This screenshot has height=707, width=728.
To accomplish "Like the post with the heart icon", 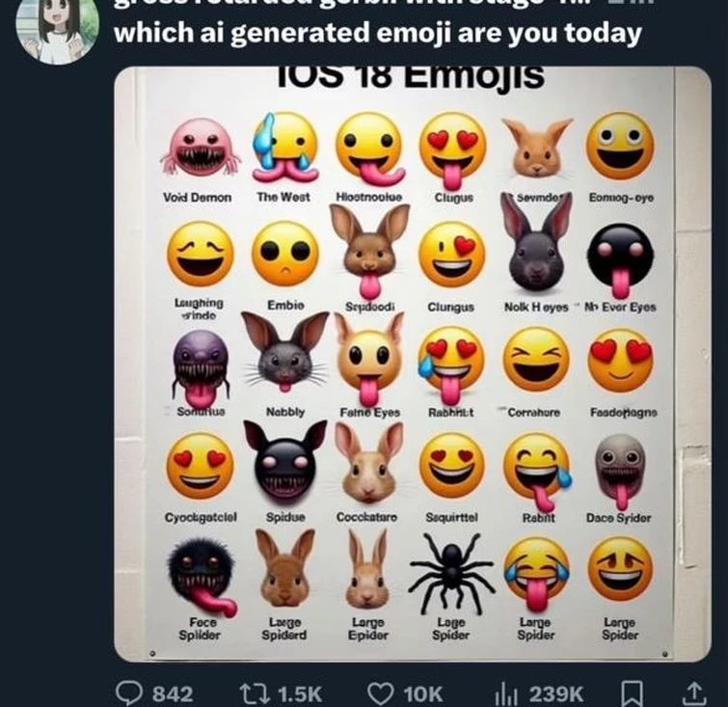I will 382,693.
